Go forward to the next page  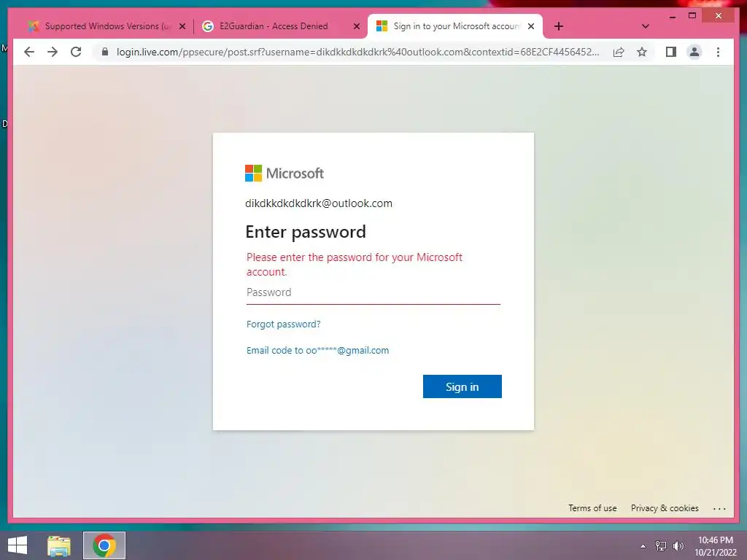[x=53, y=52]
